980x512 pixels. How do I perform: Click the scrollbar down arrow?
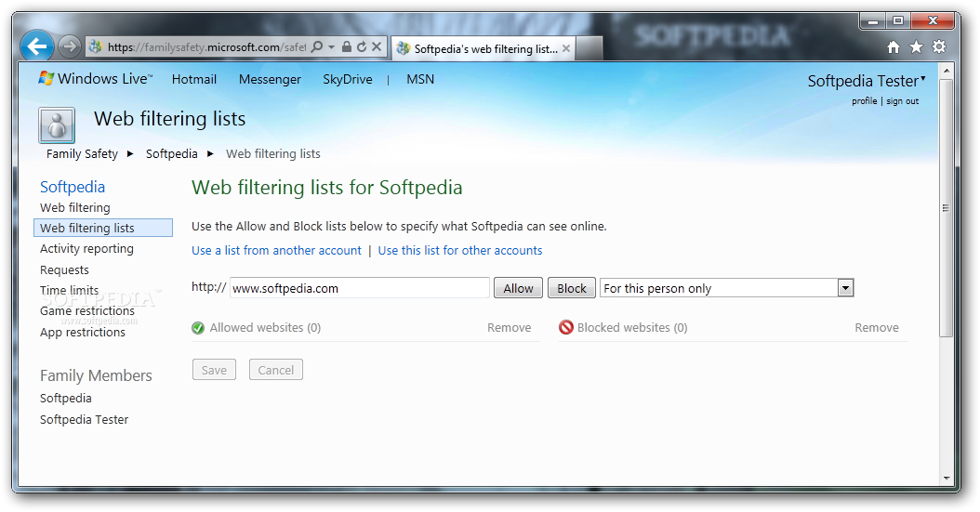tap(947, 479)
